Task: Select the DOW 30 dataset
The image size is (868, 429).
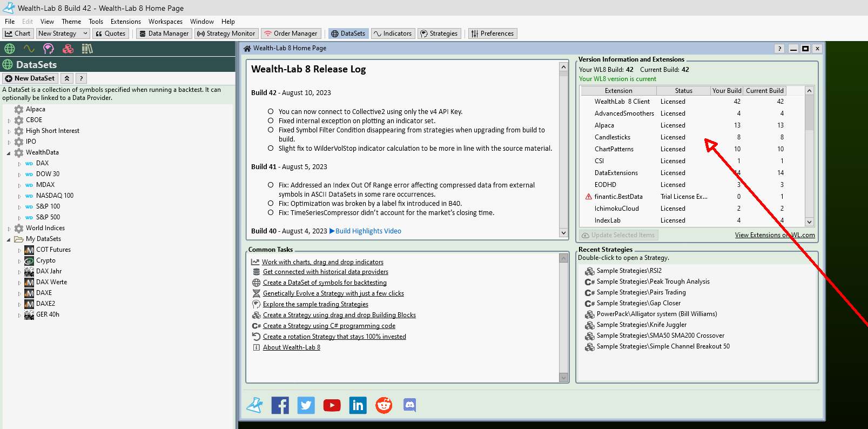Action: 48,174
